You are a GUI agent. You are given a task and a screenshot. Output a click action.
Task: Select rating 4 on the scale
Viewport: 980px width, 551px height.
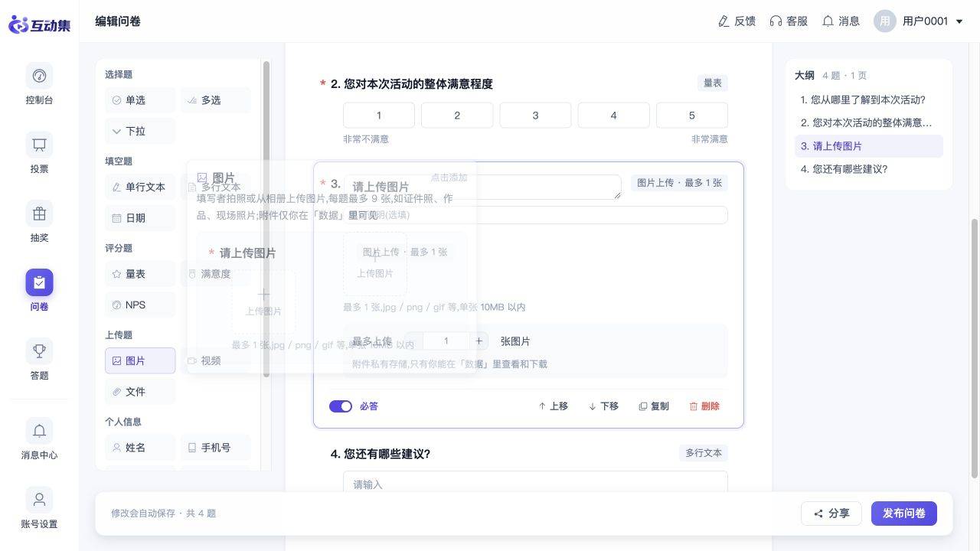coord(613,116)
